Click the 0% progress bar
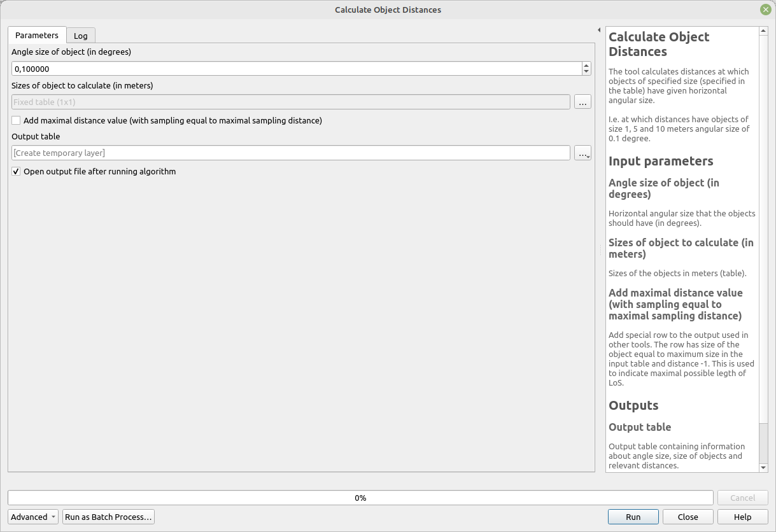The image size is (776, 532). 360,498
